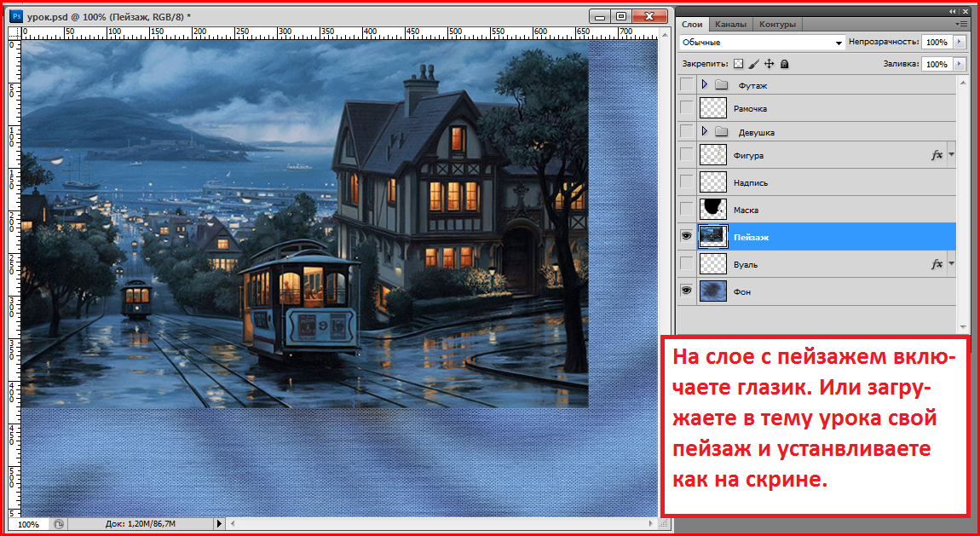Hide the Пейзаж layer via eye icon

pos(686,236)
